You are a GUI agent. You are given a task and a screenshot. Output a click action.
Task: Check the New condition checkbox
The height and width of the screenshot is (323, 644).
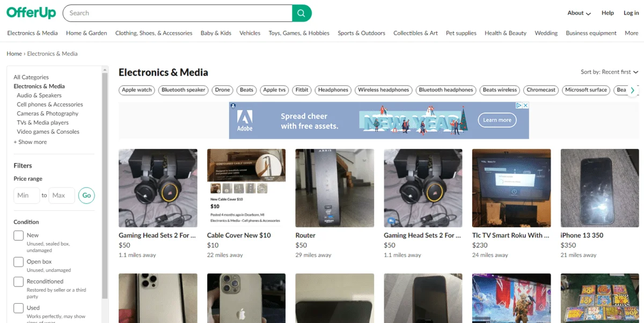(19, 235)
